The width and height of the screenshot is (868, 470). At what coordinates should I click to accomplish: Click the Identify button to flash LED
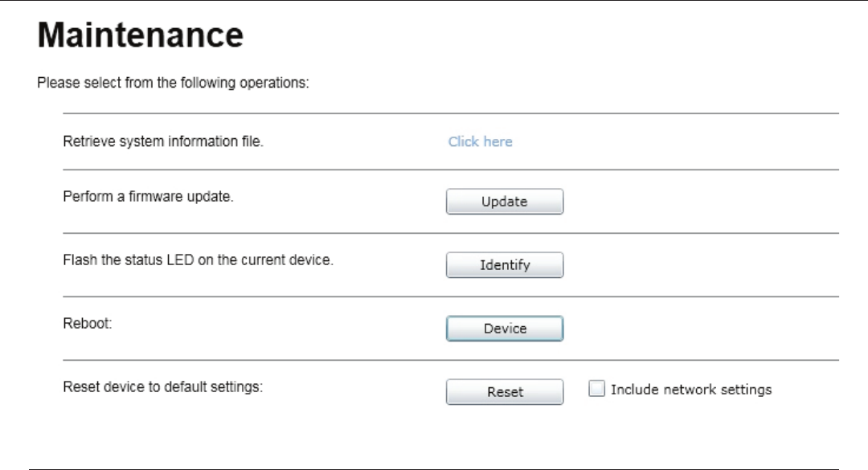click(504, 265)
